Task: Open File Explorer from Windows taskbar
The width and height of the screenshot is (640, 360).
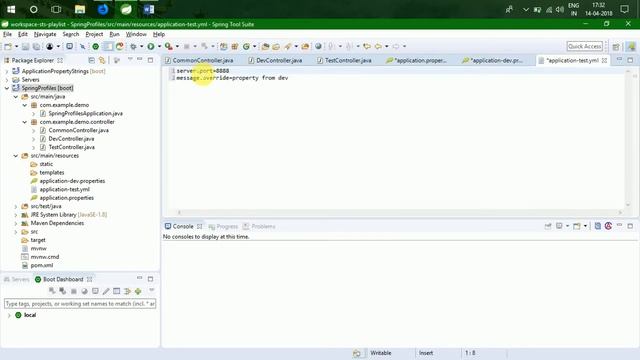Action: [80, 9]
